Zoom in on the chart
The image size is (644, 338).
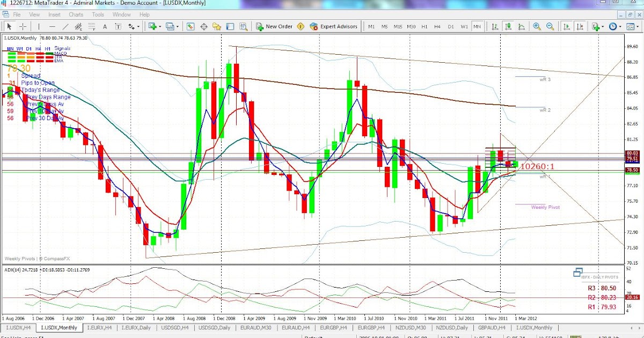537,26
